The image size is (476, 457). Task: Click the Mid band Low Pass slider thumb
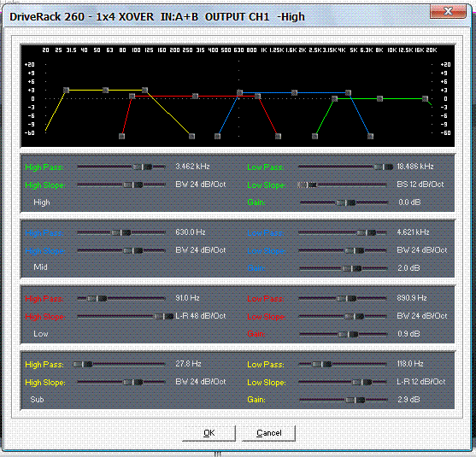[367, 232]
